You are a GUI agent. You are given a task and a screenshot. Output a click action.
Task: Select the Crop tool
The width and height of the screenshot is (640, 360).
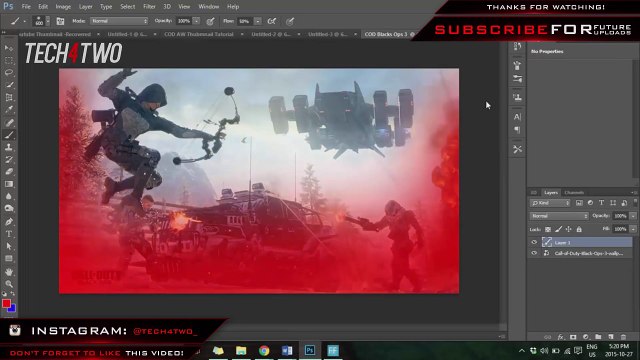(9, 98)
